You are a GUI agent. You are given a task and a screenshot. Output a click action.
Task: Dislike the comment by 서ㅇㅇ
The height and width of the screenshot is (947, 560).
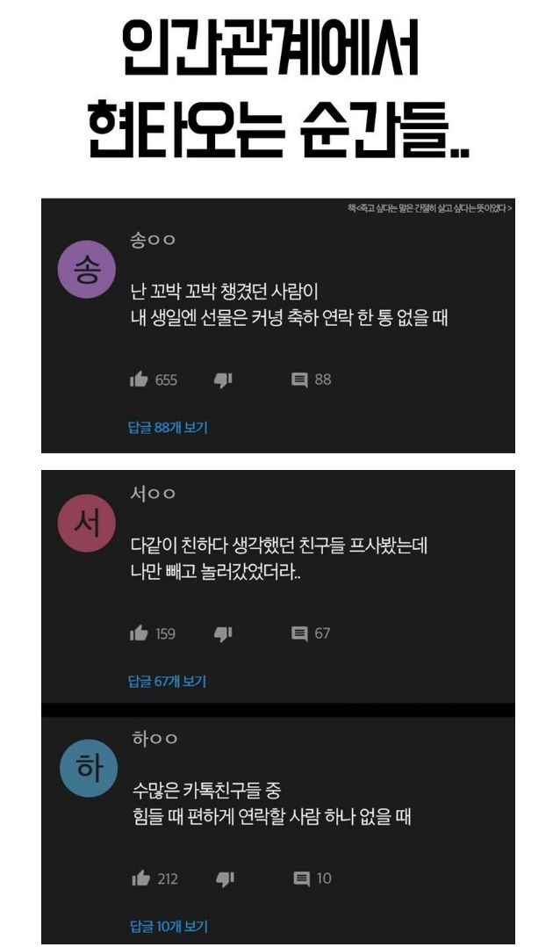223,633
